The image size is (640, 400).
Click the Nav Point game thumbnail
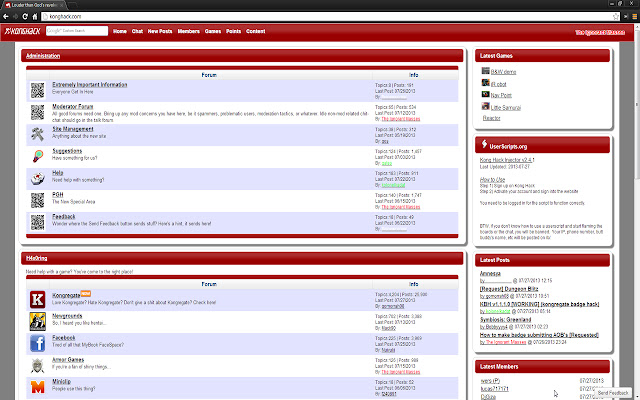[485, 94]
